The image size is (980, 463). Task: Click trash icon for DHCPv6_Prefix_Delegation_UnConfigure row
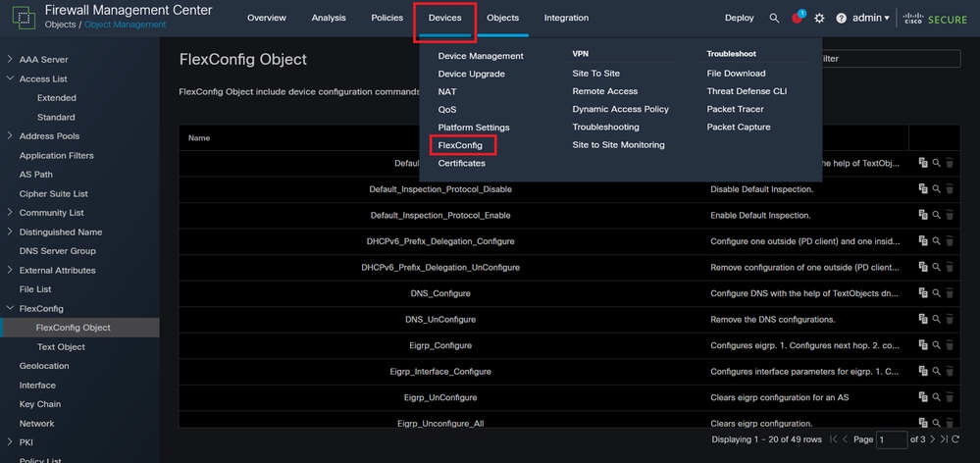[x=950, y=267]
